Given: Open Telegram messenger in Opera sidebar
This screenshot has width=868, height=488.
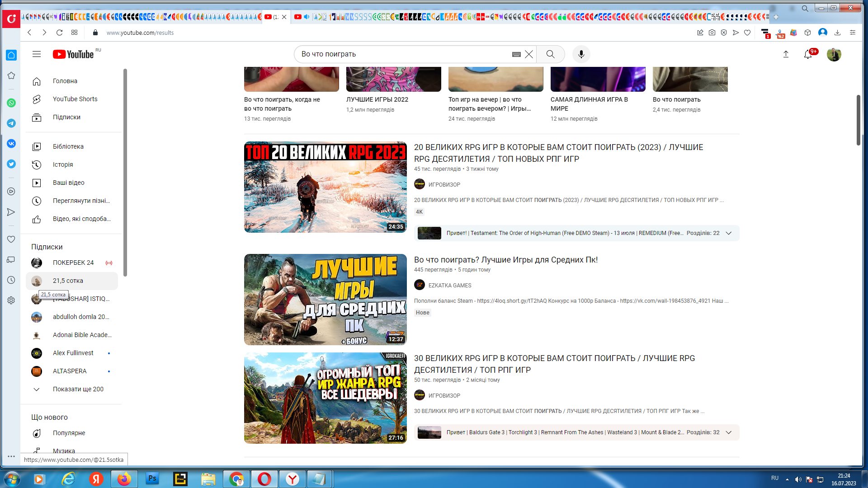Looking at the screenshot, I should pos(11,123).
